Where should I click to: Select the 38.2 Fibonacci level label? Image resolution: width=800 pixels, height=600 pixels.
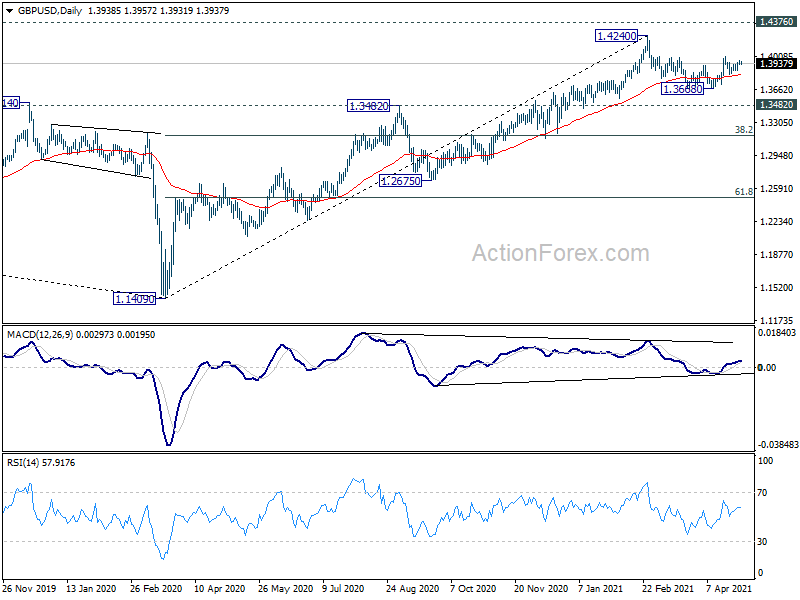point(743,130)
